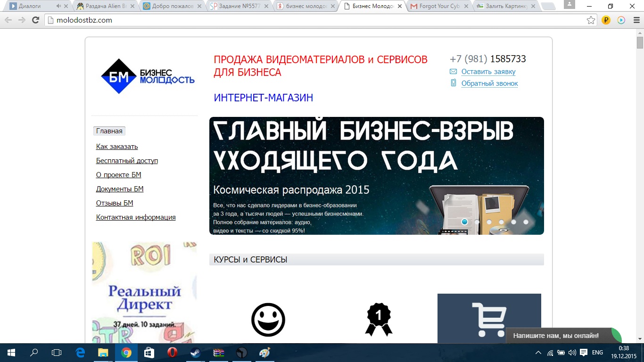Switch input language from ENG
The width and height of the screenshot is (644, 362).
coord(597,353)
